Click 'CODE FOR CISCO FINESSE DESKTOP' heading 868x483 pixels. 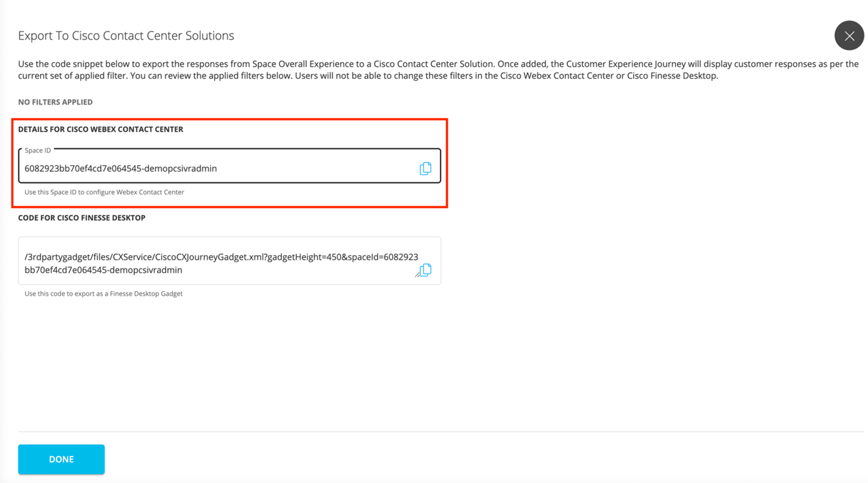(x=82, y=218)
